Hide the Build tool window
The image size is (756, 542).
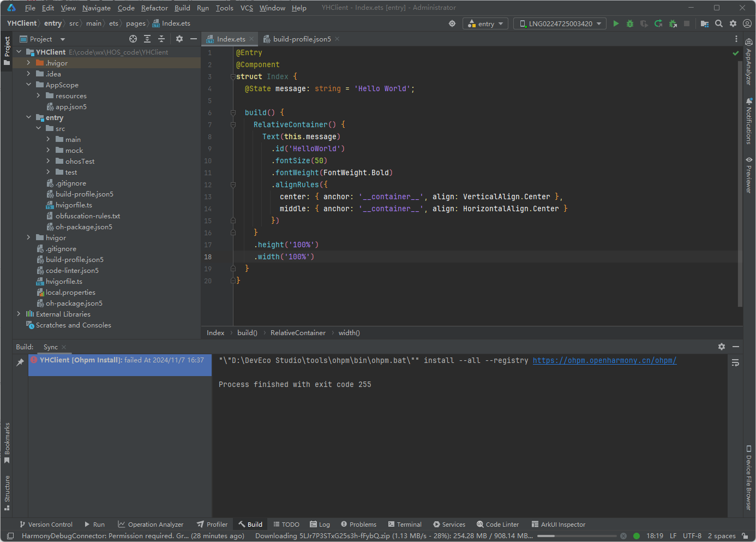(736, 347)
